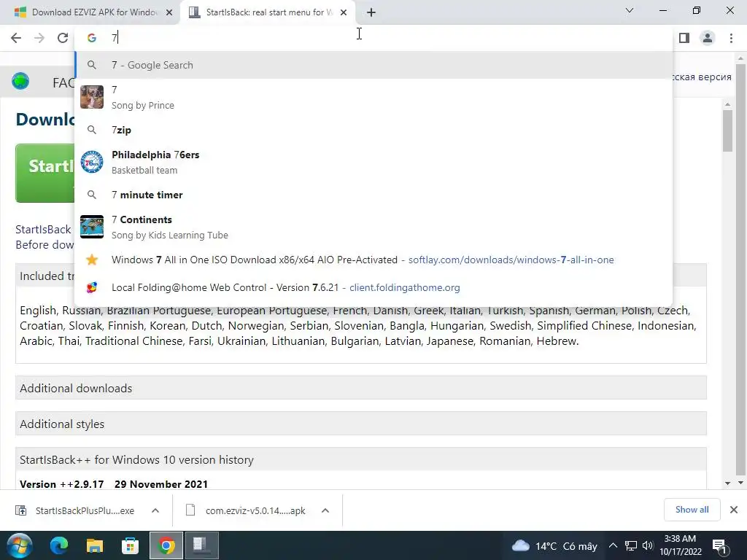Toggle the StartIsBack++ version history section
The width and height of the screenshot is (747, 560).
(x=360, y=459)
